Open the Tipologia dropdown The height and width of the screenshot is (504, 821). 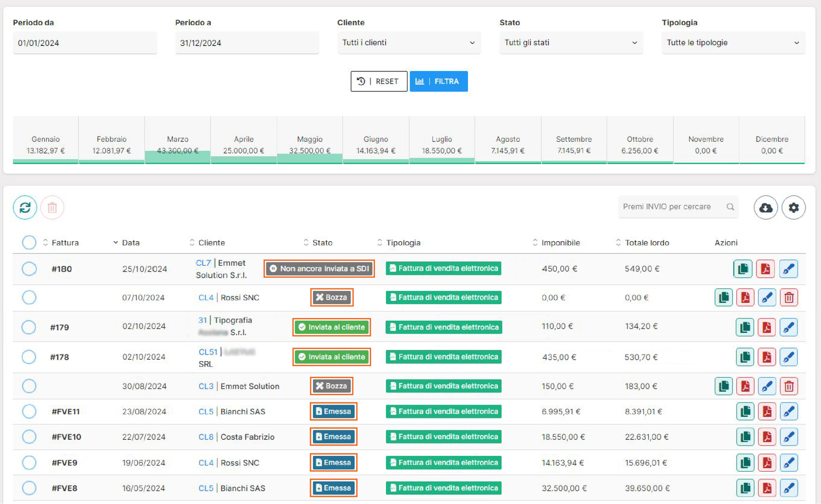[x=733, y=43]
